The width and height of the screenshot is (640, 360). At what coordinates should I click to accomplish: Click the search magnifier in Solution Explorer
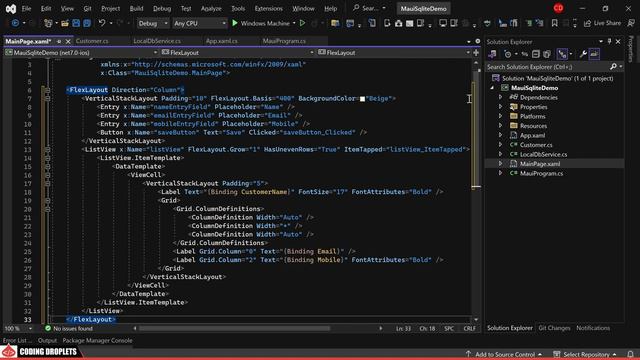(613, 67)
